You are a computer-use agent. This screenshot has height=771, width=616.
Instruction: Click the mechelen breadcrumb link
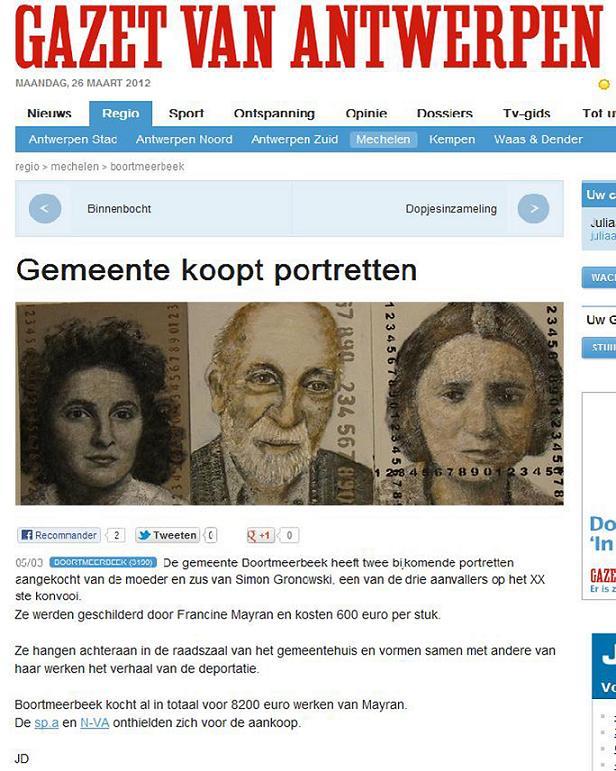coord(75,167)
